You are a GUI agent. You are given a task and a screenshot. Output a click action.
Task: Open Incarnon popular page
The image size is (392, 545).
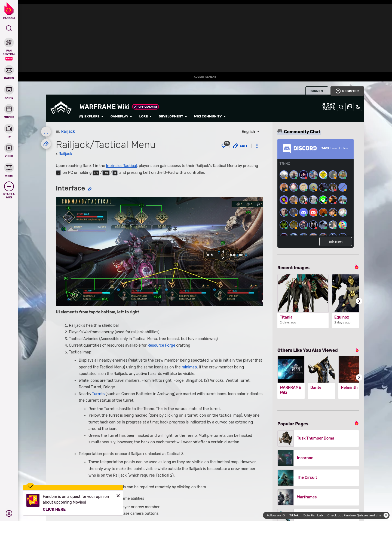coord(318,458)
